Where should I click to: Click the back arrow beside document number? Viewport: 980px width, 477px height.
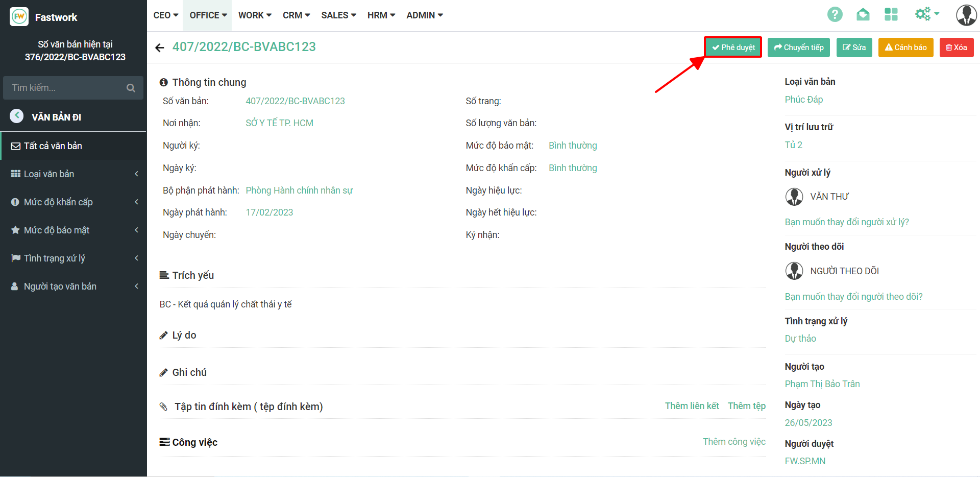(160, 47)
